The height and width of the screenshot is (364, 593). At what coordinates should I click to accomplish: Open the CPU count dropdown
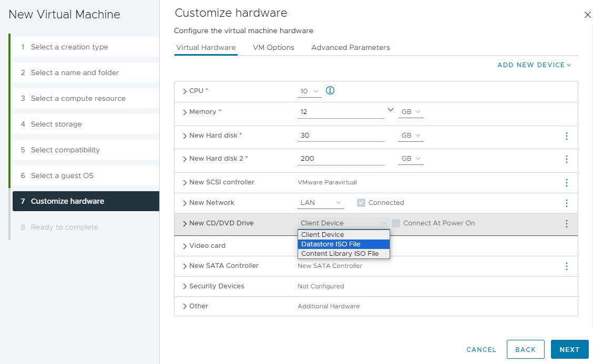[x=309, y=91]
